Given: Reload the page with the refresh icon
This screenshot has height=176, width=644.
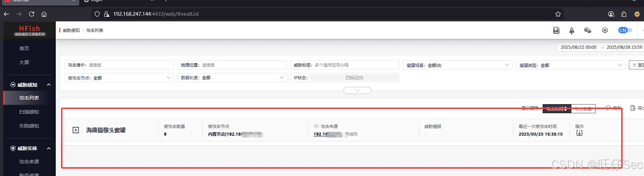Looking at the screenshot, I should coord(32,14).
